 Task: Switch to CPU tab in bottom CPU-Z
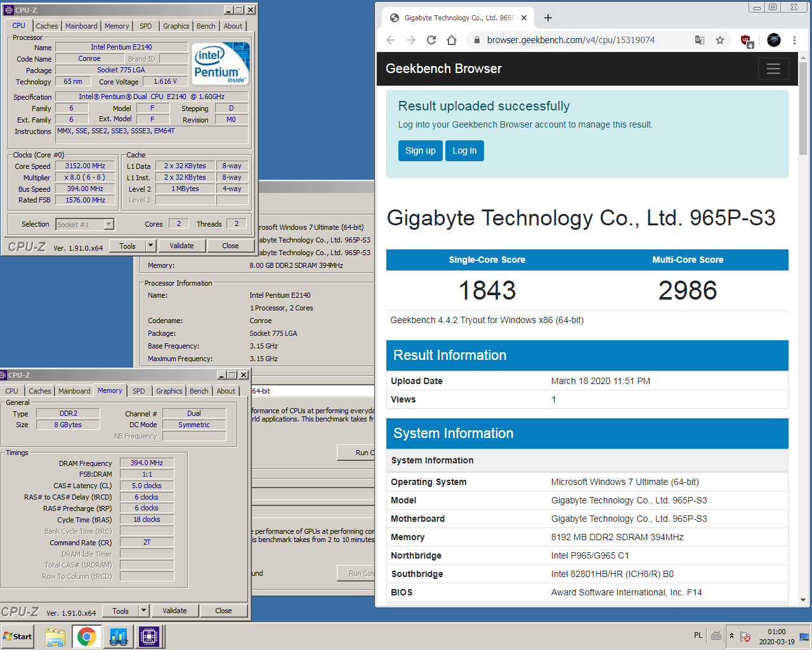pos(12,391)
